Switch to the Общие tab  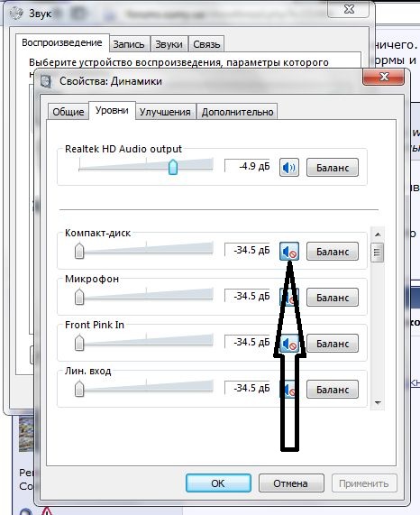point(68,112)
